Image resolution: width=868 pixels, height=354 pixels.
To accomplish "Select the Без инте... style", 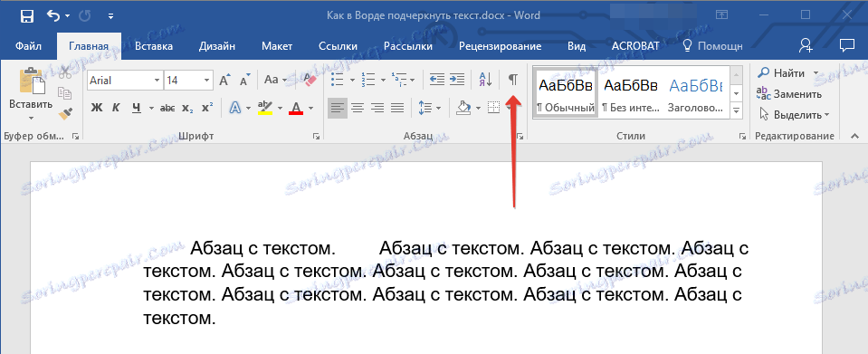I will 631,92.
